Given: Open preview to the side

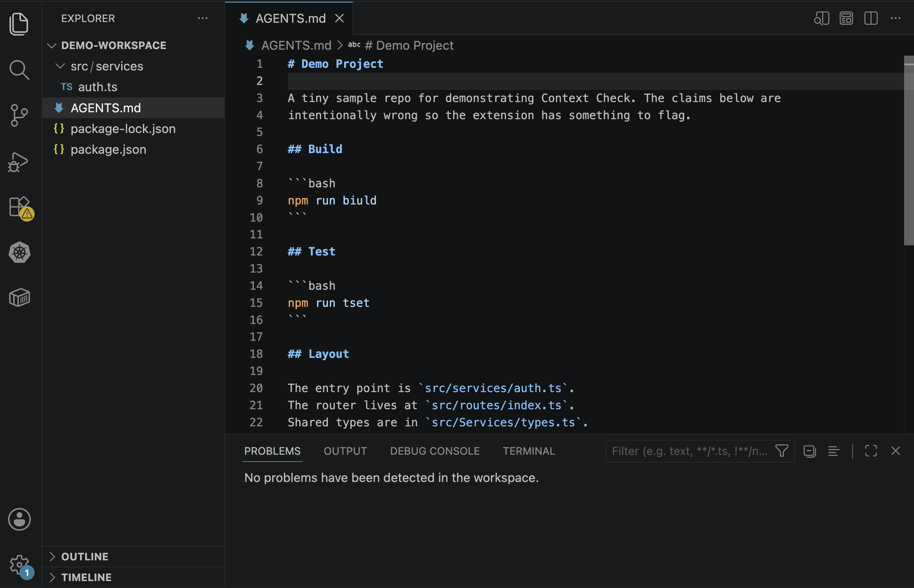Looking at the screenshot, I should coord(821,18).
